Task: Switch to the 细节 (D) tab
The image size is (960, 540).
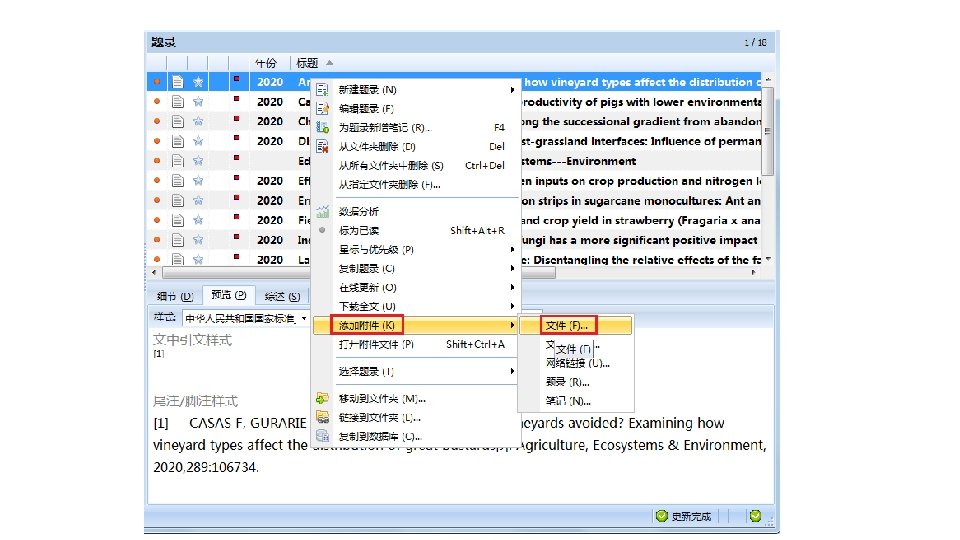Action: point(174,296)
